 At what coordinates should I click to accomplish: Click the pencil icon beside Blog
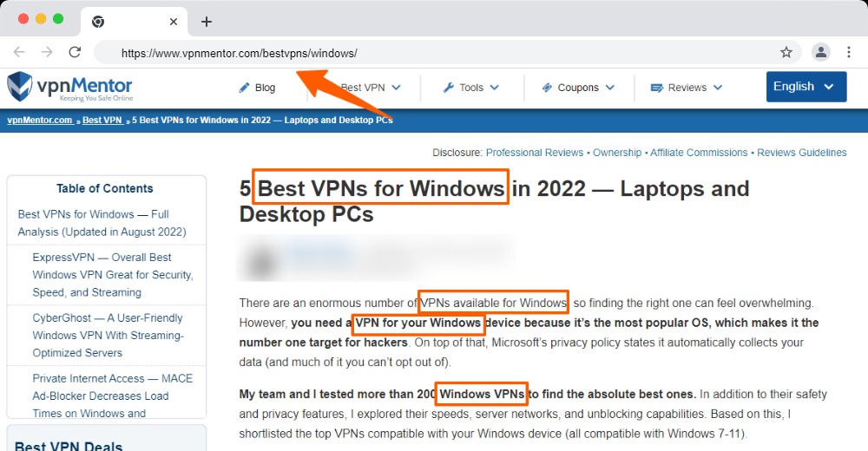244,88
